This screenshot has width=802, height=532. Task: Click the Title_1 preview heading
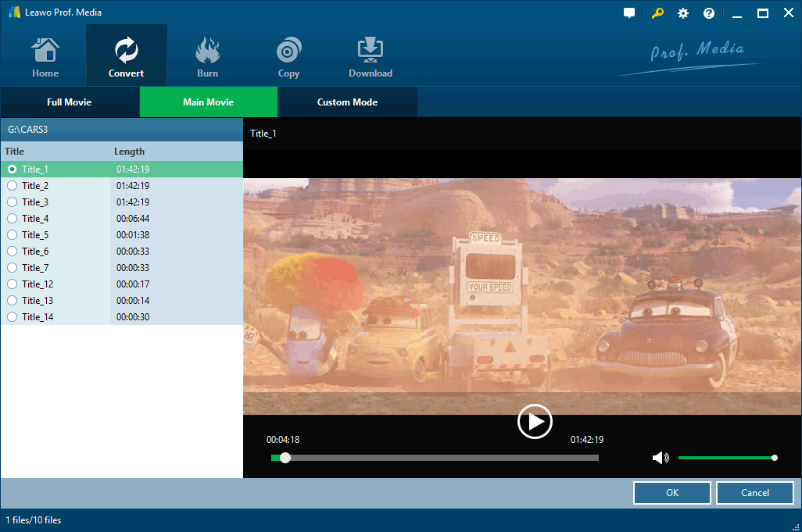pos(263,134)
